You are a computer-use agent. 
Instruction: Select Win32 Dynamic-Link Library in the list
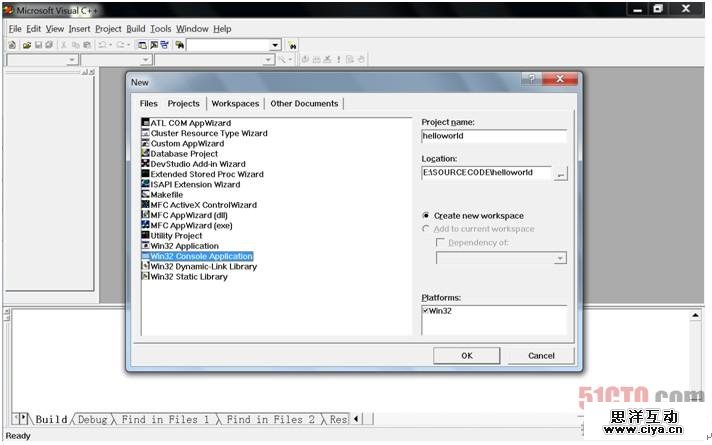(x=202, y=267)
